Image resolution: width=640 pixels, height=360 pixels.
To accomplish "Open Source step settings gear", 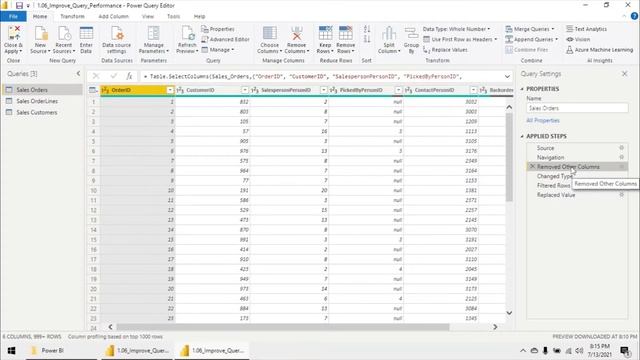I will point(622,148).
